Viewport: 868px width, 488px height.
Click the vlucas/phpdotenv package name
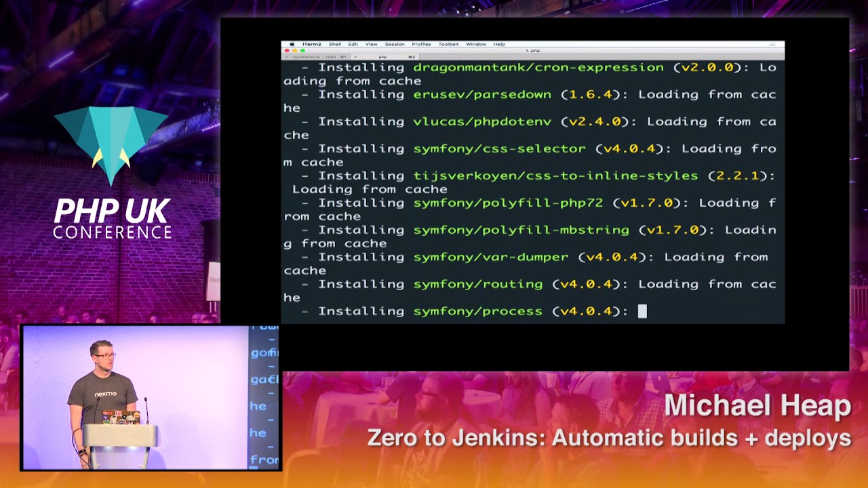tap(482, 121)
